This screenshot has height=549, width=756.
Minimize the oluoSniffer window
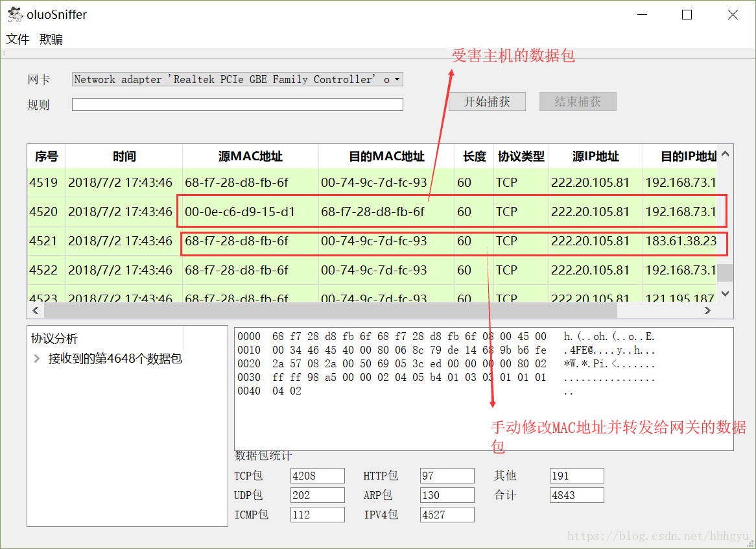642,14
